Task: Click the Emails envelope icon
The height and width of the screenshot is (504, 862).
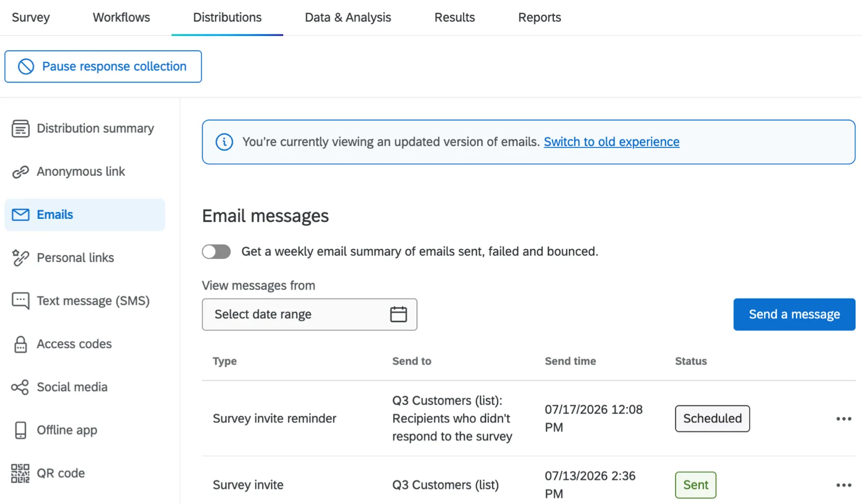Action: coord(20,215)
